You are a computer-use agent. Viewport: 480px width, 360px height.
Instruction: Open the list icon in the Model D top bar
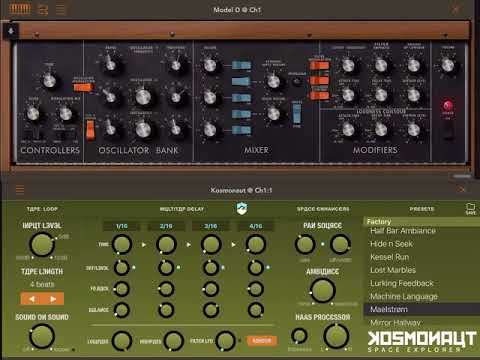coord(61,9)
